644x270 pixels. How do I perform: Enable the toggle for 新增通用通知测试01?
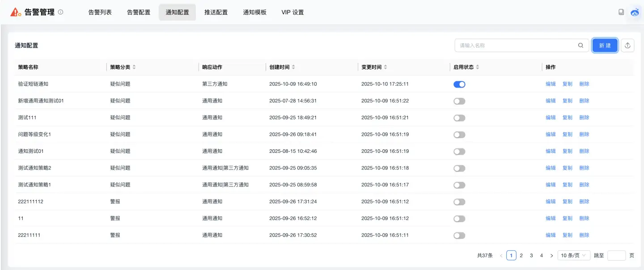(x=459, y=101)
